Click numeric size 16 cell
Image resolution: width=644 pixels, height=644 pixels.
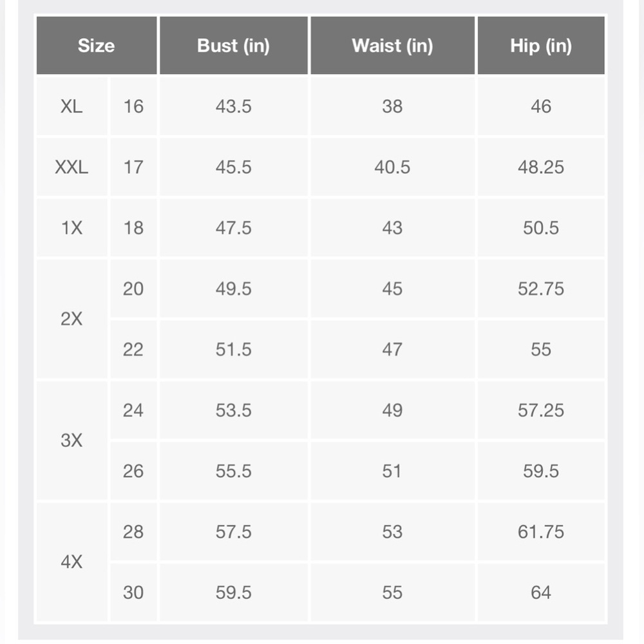pyautogui.click(x=133, y=106)
